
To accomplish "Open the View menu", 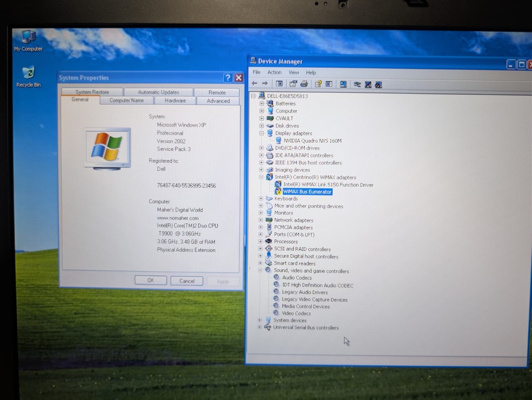I will (x=294, y=72).
